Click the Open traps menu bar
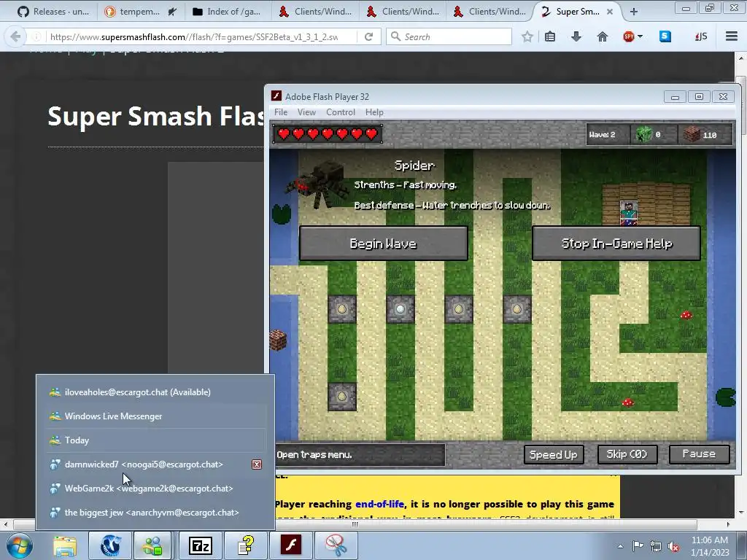 click(360, 455)
